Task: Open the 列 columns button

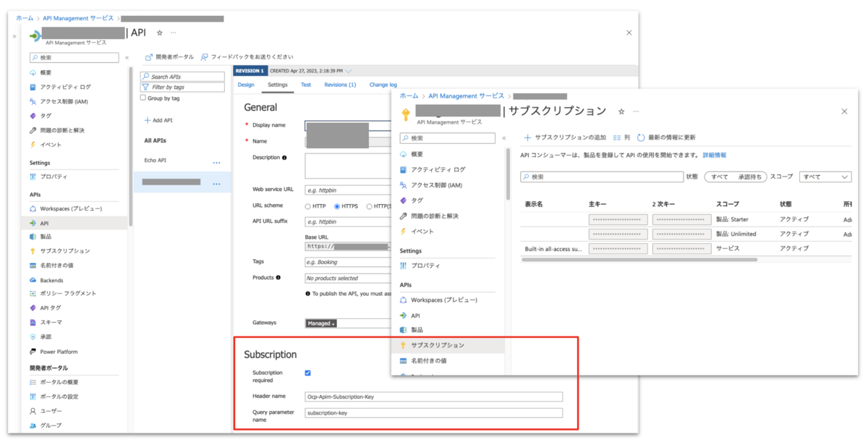Action: [621, 137]
